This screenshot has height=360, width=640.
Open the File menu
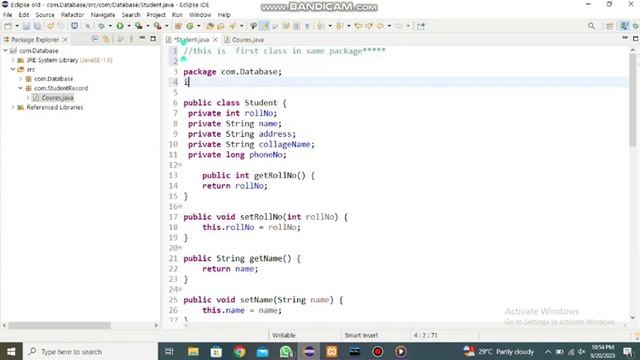pos(7,15)
